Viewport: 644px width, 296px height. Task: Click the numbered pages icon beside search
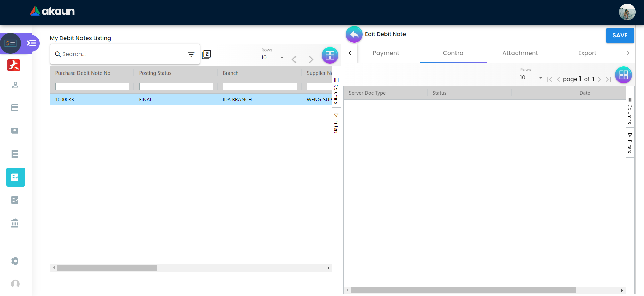pyautogui.click(x=206, y=54)
